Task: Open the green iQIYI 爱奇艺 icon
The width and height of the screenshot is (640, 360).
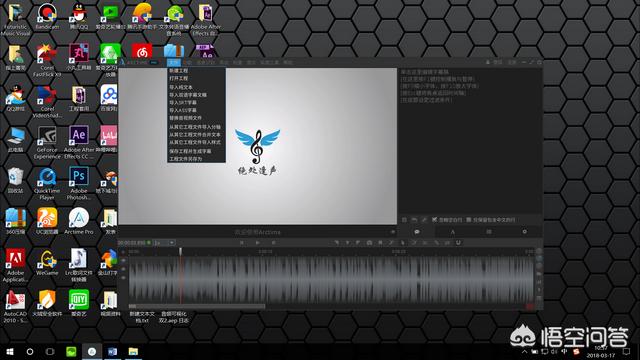Action: (x=79, y=303)
